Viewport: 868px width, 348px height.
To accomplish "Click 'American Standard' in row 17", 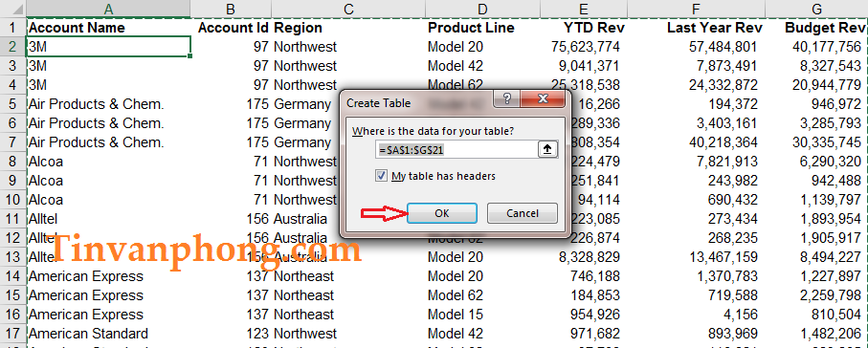I will click(88, 334).
